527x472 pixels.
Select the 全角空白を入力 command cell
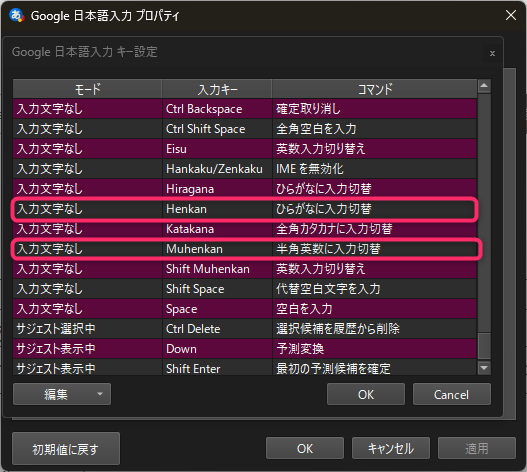(x=374, y=129)
